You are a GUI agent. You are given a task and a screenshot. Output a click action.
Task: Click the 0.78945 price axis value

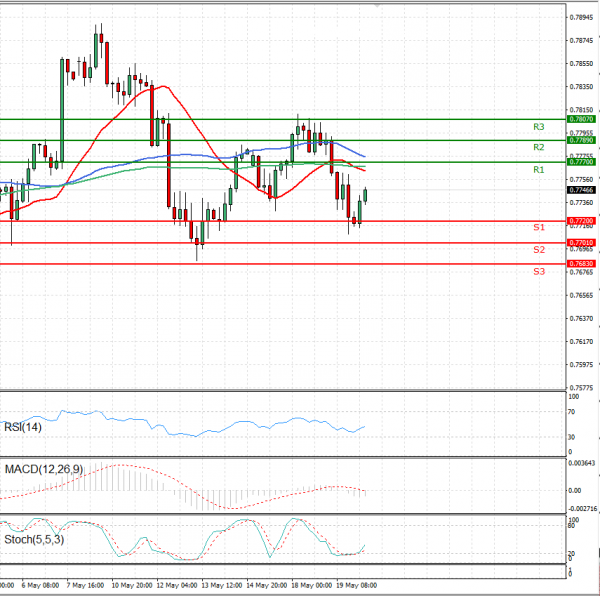pos(581,18)
